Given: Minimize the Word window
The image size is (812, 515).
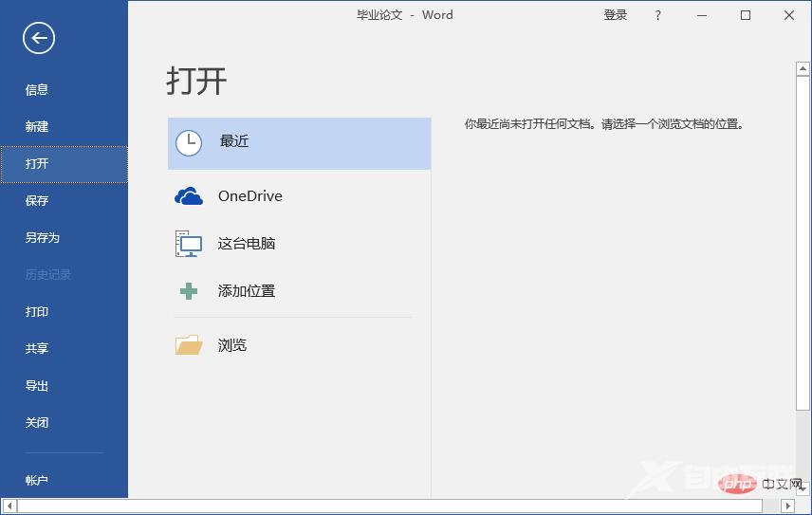Looking at the screenshot, I should pyautogui.click(x=702, y=15).
